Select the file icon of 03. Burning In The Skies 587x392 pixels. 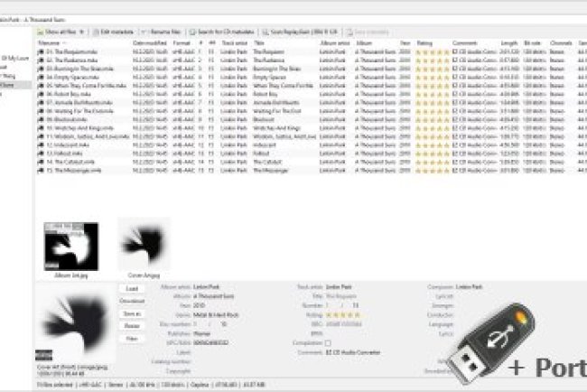click(41, 69)
